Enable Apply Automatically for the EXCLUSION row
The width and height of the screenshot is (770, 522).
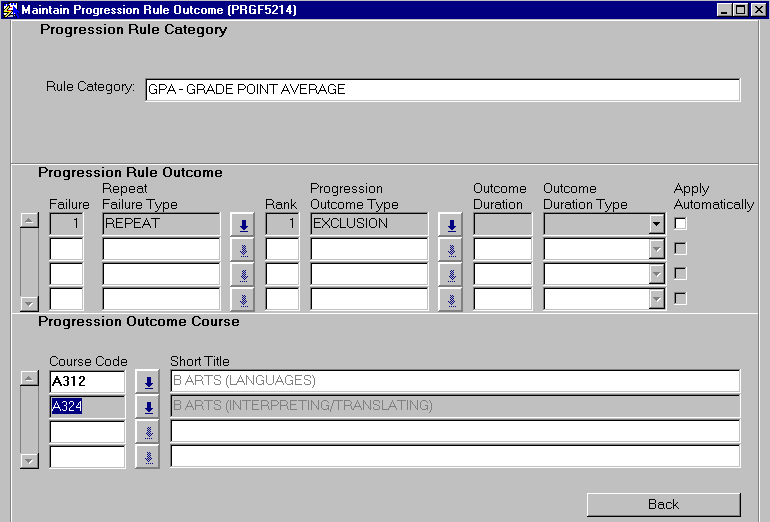(x=681, y=223)
